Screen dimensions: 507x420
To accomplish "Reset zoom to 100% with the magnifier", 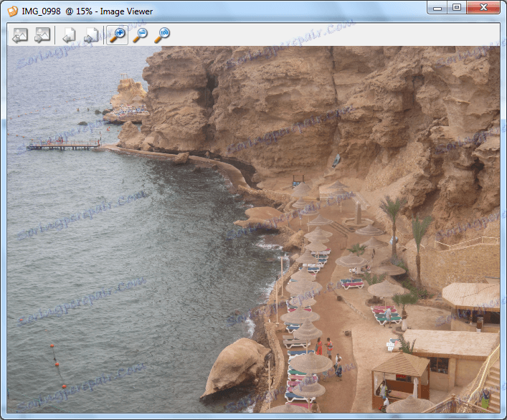I will (x=162, y=35).
